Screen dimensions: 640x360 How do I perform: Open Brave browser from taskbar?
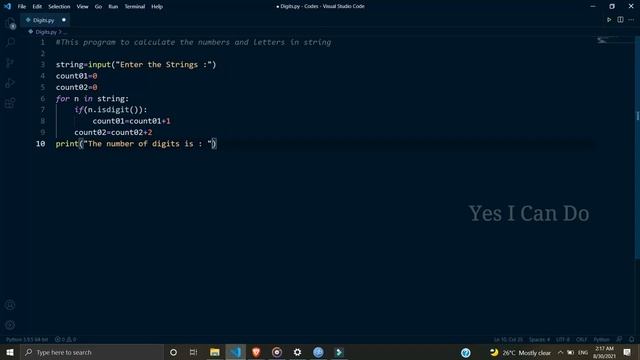pyautogui.click(x=256, y=352)
